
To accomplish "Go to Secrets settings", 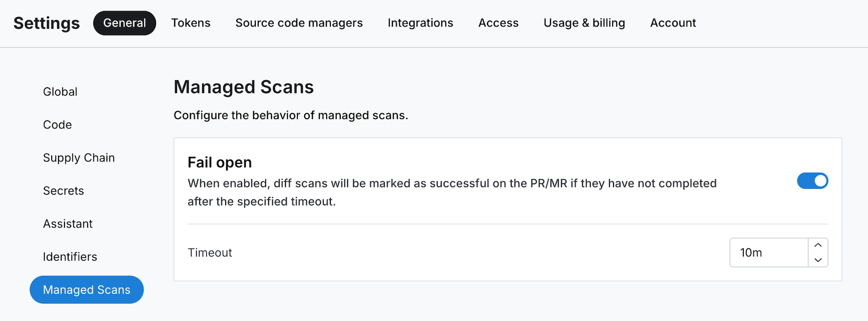I will pos(63,191).
